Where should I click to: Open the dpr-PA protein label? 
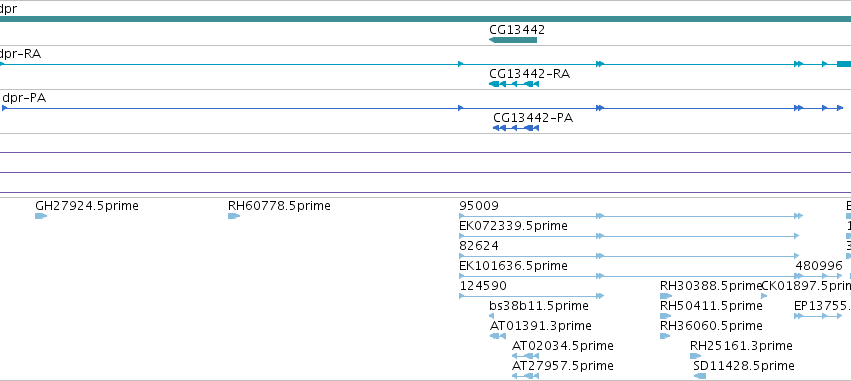(x=24, y=98)
